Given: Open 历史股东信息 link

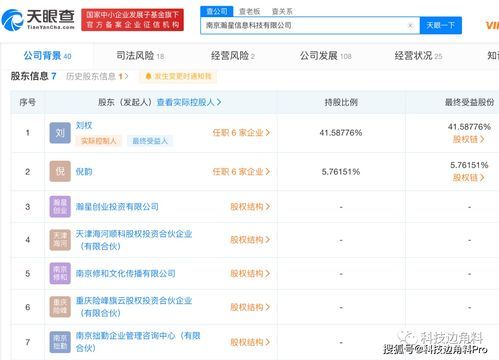Looking at the screenshot, I should [x=97, y=76].
